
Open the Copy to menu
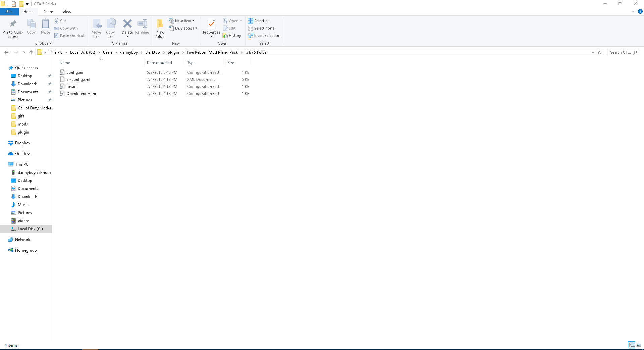(x=111, y=29)
